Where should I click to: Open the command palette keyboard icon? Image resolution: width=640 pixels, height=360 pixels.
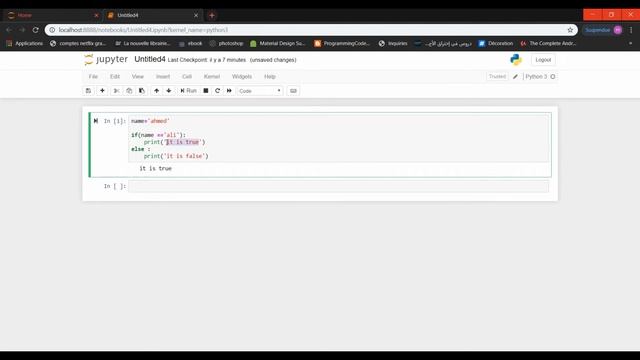[293, 91]
